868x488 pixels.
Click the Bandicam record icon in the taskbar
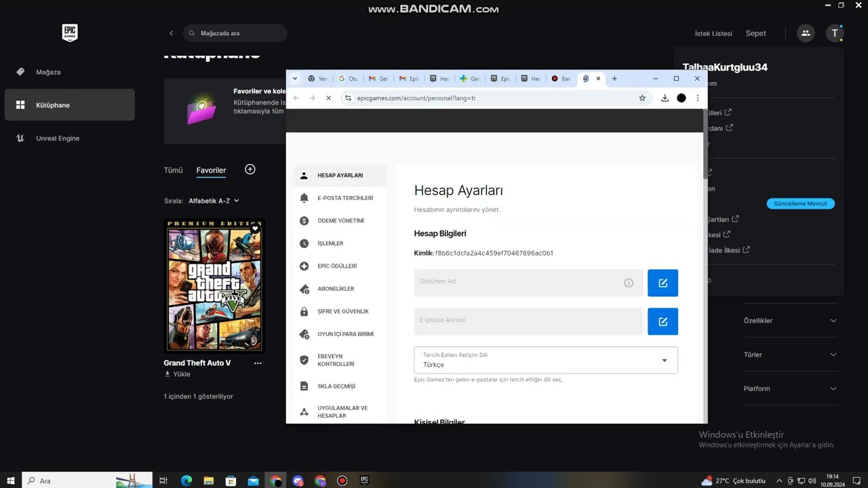point(342,481)
